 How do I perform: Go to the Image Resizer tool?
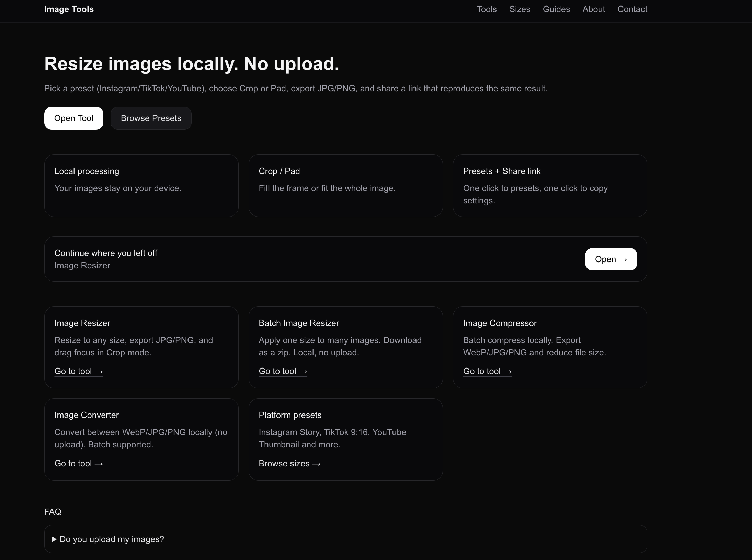click(78, 371)
